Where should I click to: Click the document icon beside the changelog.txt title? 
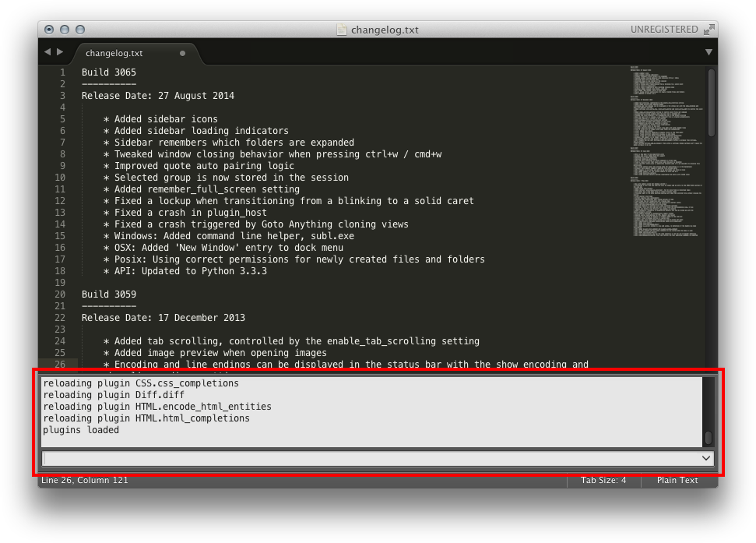pyautogui.click(x=340, y=29)
